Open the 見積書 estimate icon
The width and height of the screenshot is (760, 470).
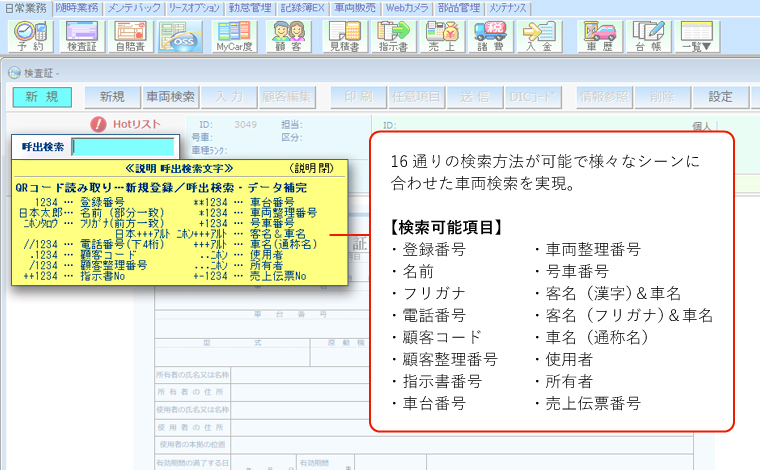(x=345, y=36)
